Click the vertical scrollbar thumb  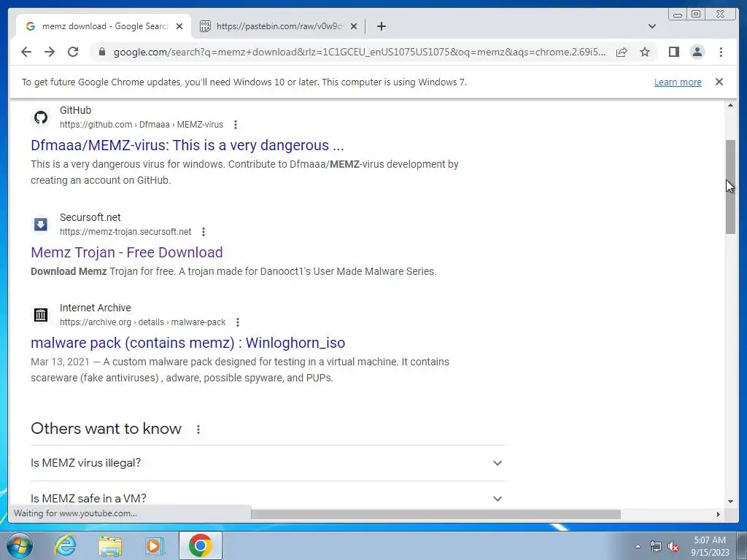click(x=730, y=187)
